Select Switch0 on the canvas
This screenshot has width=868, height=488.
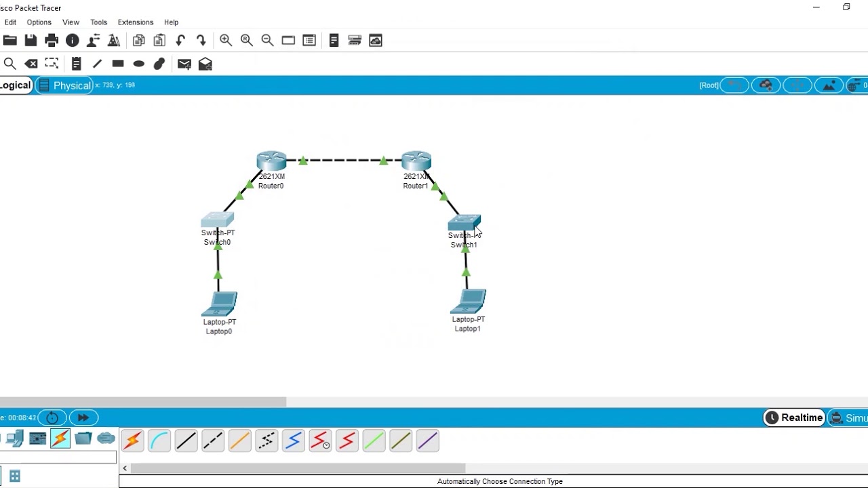[218, 220]
